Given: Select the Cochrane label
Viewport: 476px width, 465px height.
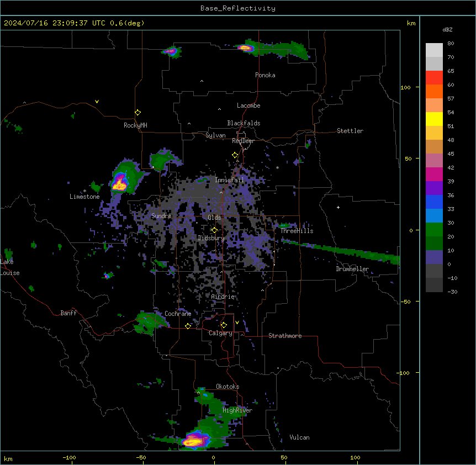Looking at the screenshot, I should [x=178, y=314].
